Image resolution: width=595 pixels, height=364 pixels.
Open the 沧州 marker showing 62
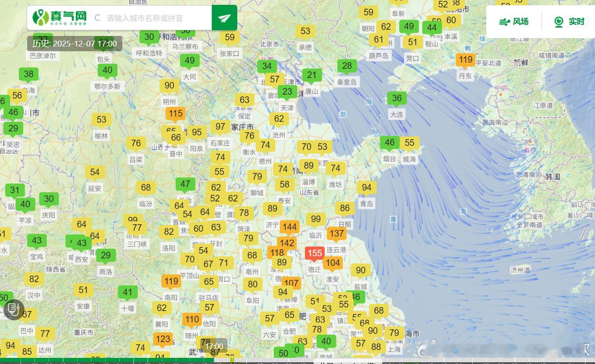coord(279,119)
